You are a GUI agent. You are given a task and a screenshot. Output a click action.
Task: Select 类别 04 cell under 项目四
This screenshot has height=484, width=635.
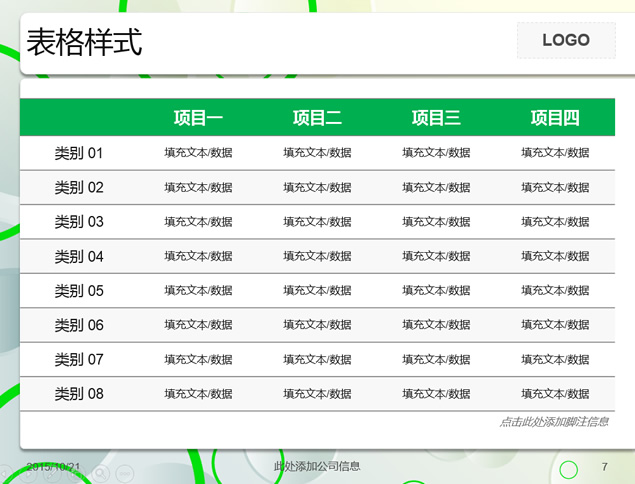coord(555,256)
